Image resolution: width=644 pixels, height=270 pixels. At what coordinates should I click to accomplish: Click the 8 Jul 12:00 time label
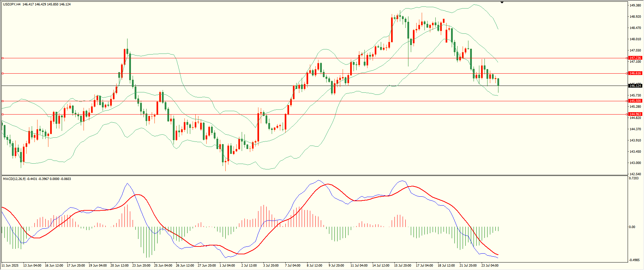[314, 265]
